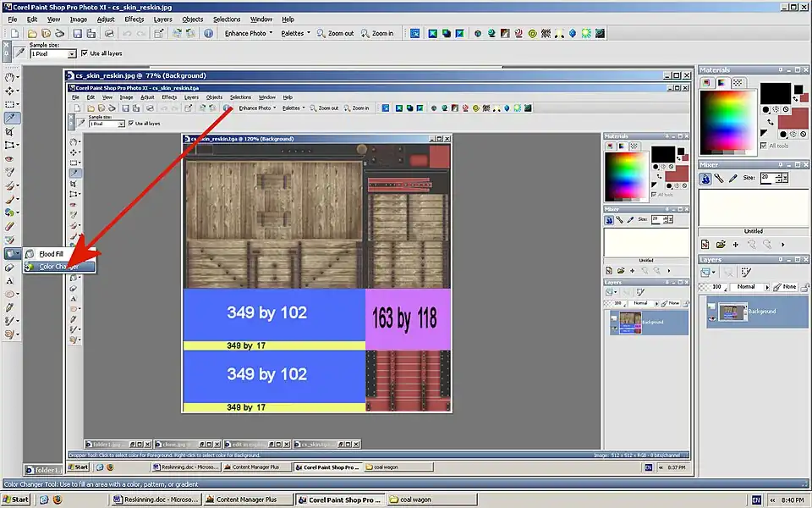Screen dimensions: 812x508
Task: Click the Zoom out button
Action: click(336, 34)
